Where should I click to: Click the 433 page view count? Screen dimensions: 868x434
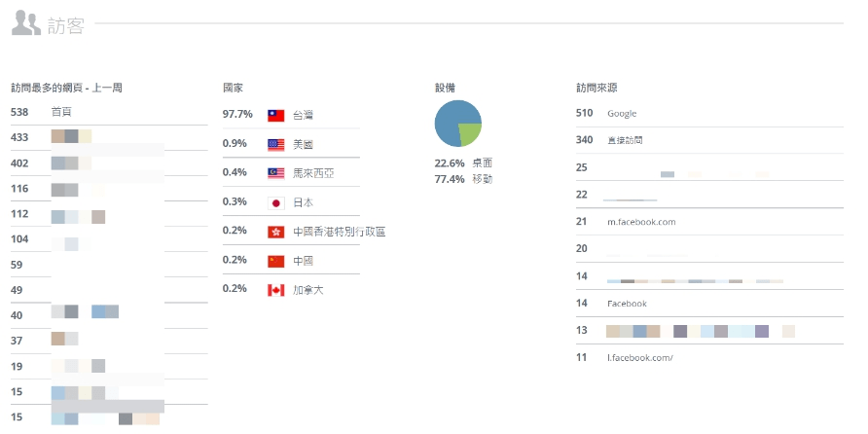(19, 137)
